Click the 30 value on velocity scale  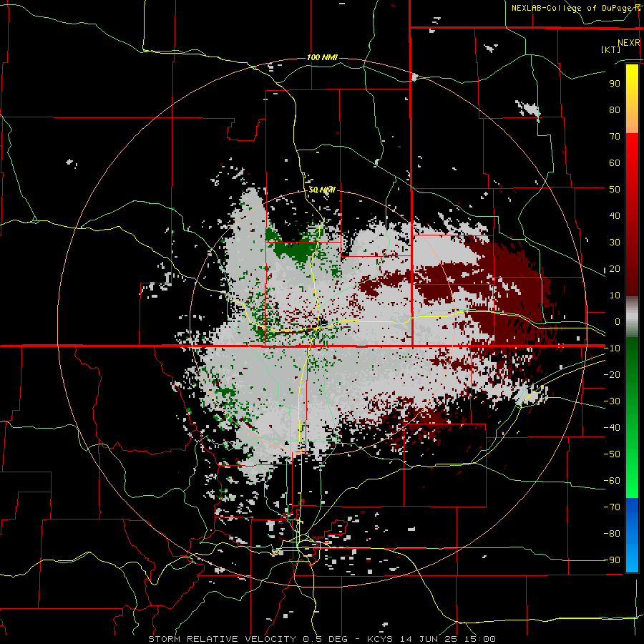[615, 243]
